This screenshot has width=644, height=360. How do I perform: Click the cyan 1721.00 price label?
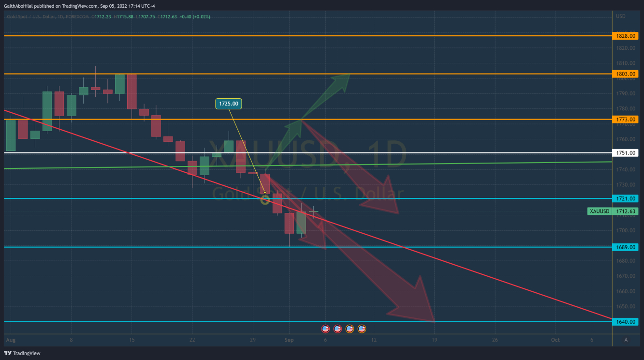[x=626, y=198]
